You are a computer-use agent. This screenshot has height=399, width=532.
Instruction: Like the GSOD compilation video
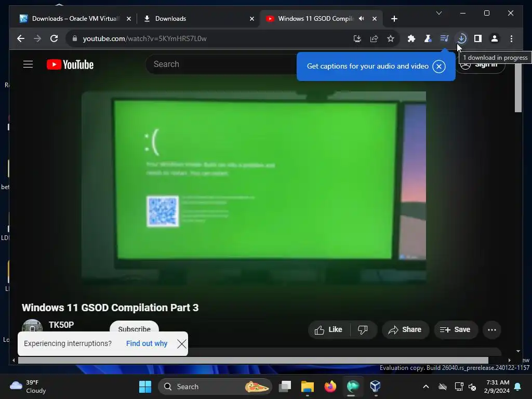point(328,329)
